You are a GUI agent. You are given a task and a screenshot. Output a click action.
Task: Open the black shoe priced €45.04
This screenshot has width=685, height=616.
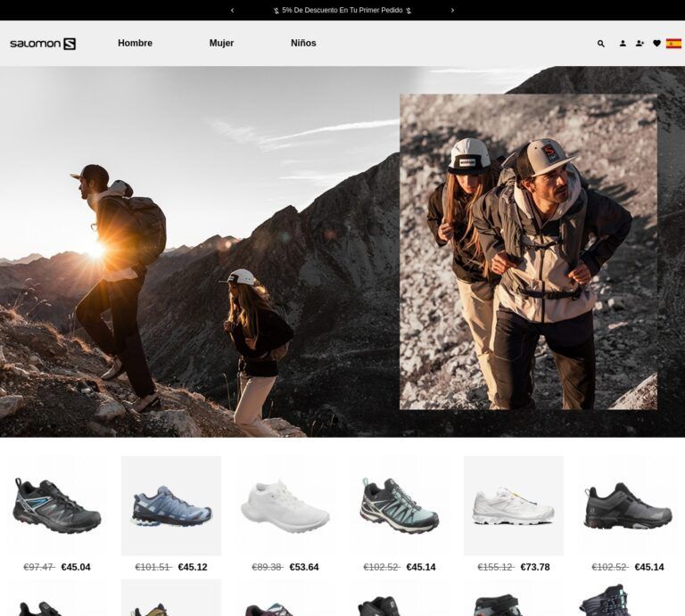(x=57, y=506)
